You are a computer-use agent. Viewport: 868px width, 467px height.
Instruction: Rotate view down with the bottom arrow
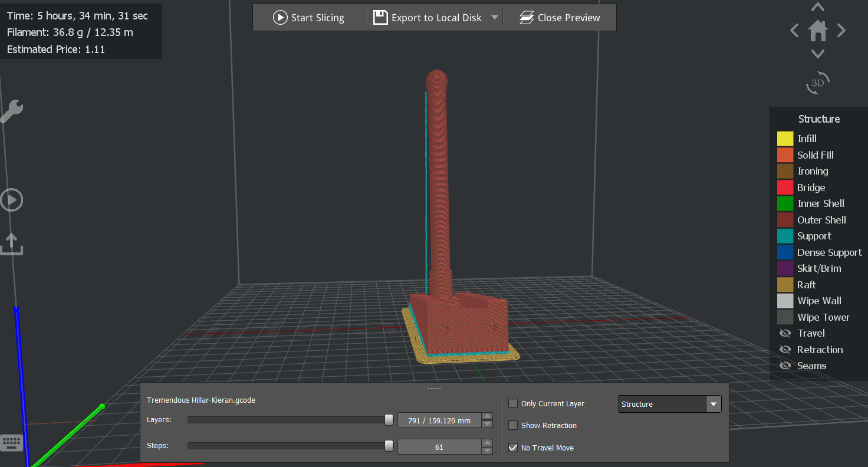(x=817, y=54)
